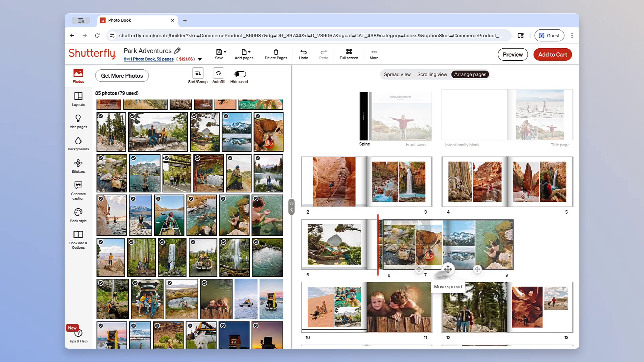The width and height of the screenshot is (644, 362).
Task: Close the Photo Book browser tab
Action: coord(172,20)
